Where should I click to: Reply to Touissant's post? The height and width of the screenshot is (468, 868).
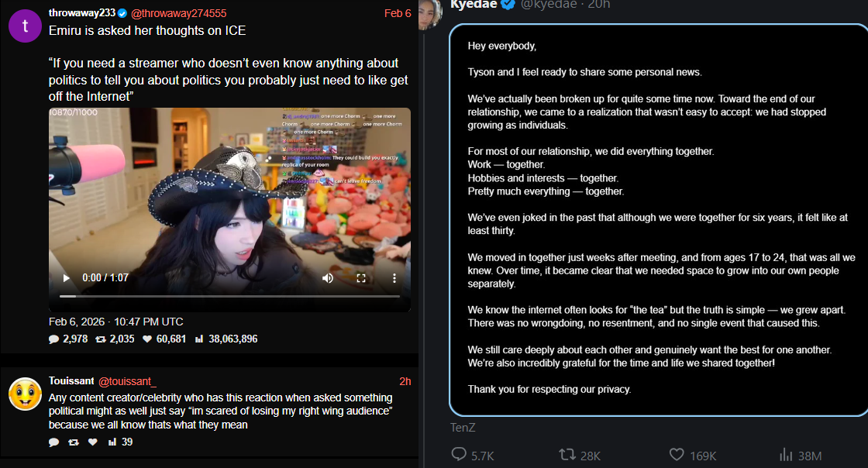tap(53, 442)
